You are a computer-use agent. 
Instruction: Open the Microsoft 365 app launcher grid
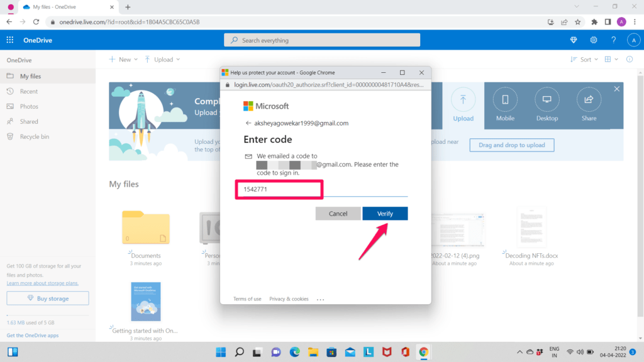point(9,40)
